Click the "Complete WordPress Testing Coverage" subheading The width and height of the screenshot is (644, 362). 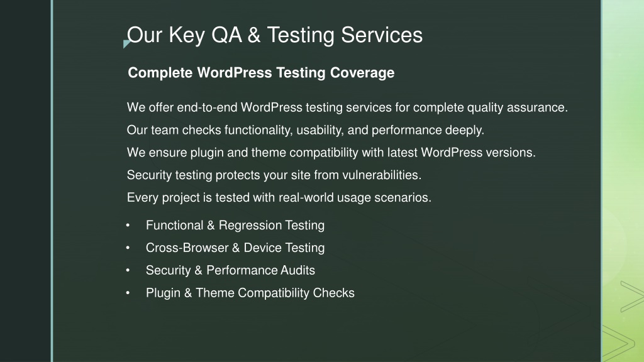pos(261,73)
